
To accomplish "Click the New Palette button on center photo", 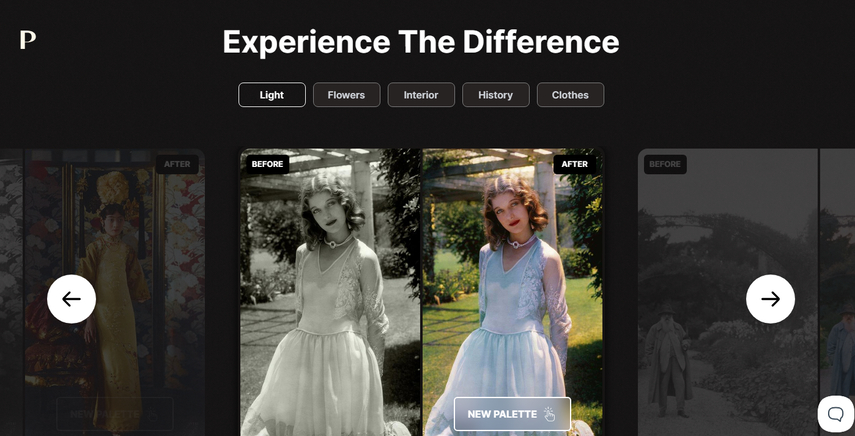I will tap(512, 414).
